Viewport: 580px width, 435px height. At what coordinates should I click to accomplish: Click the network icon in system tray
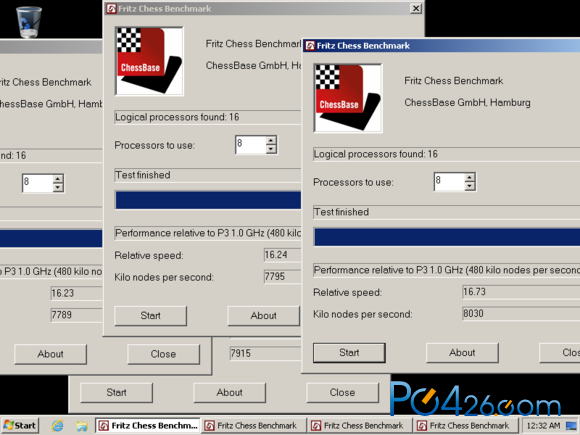tap(572, 426)
